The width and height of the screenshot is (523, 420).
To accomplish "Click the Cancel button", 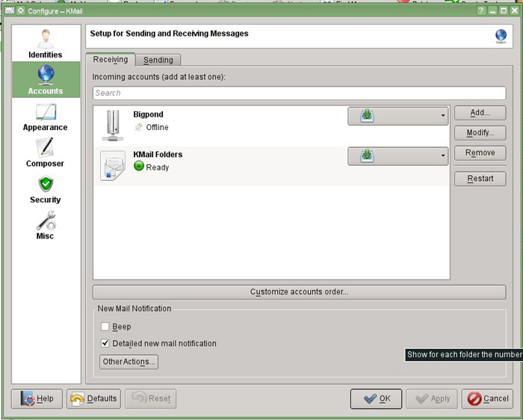I will 487,398.
